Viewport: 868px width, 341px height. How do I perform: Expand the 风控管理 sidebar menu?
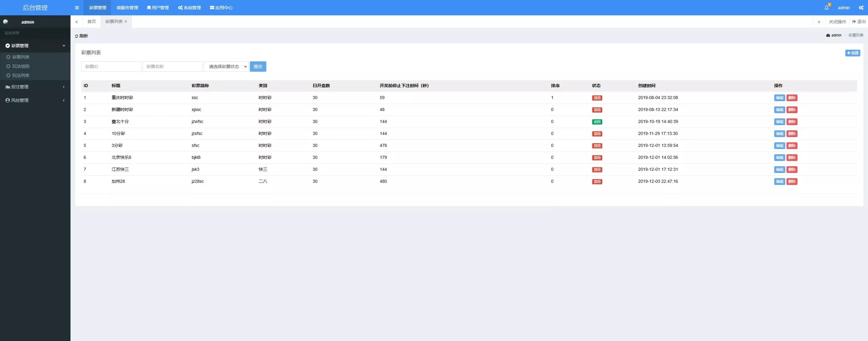pos(35,100)
